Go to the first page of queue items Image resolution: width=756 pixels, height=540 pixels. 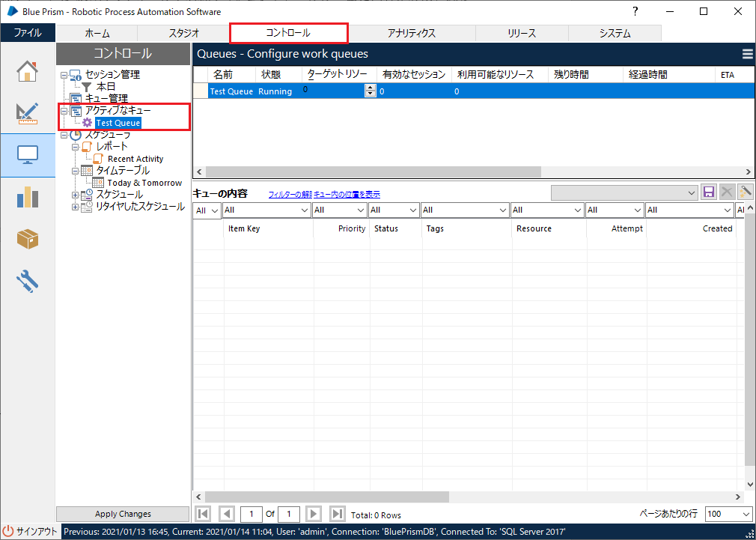point(203,514)
